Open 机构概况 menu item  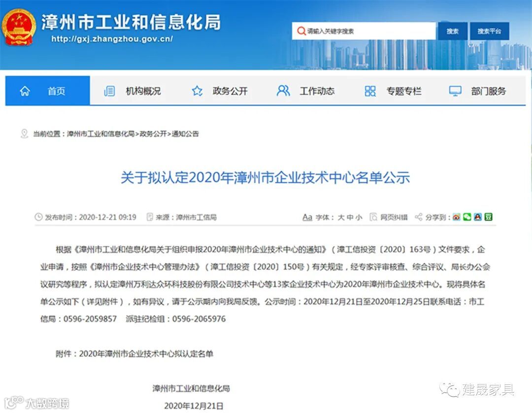point(143,91)
